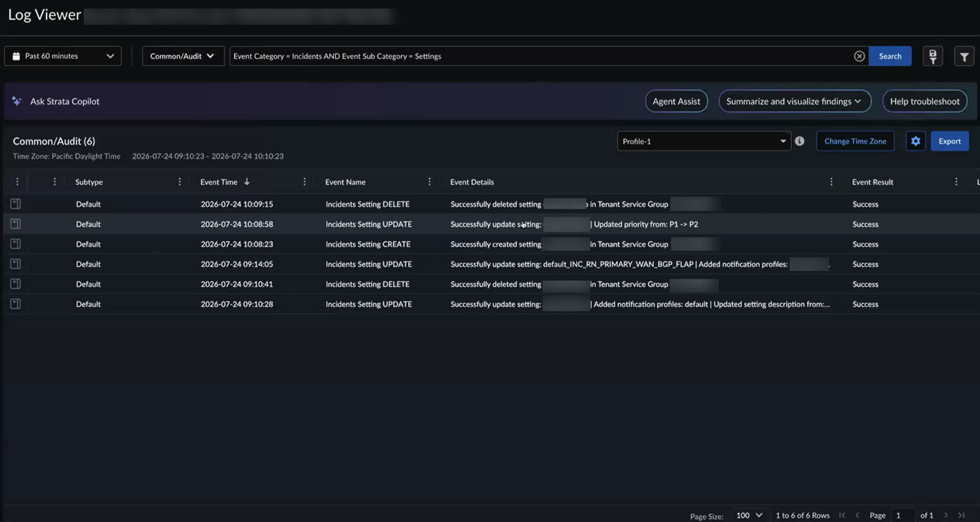Viewport: 980px width, 522px height.
Task: Open the Page Size 100 dropdown
Action: point(749,515)
